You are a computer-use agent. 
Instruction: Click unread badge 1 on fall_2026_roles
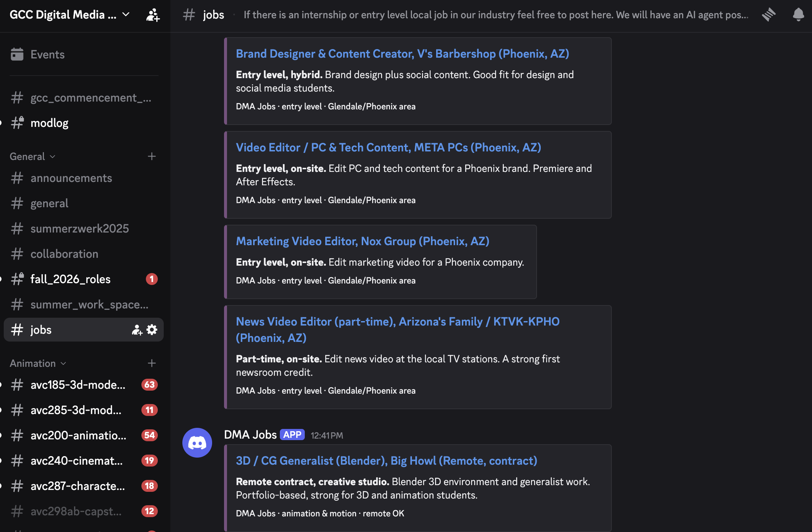click(x=152, y=279)
